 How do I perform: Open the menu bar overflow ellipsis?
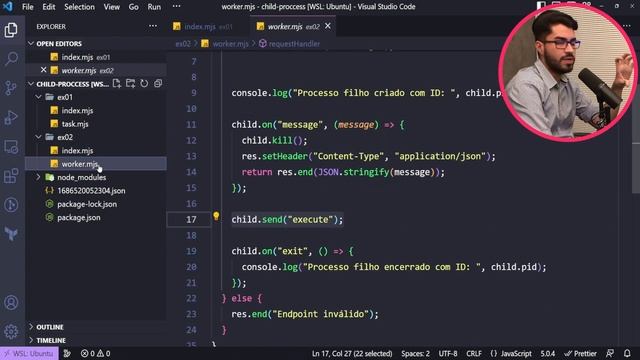(176, 7)
